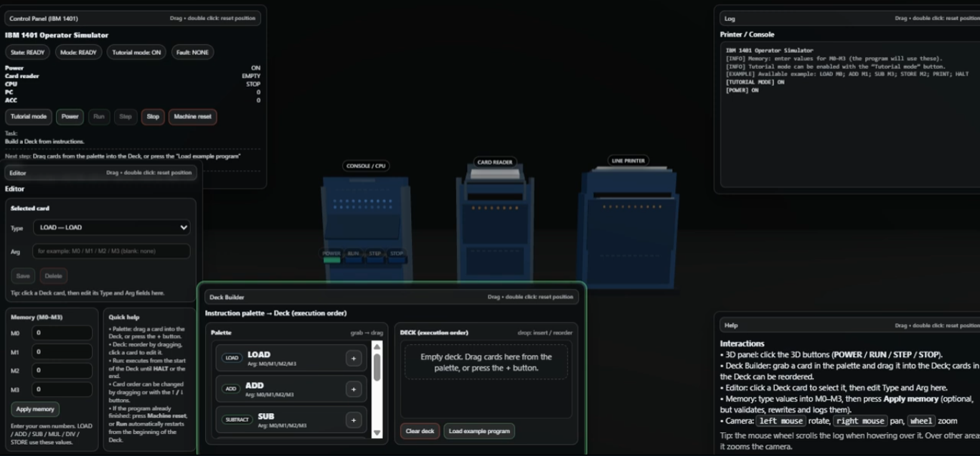Click the Card reader EMPTY status value

point(251,76)
